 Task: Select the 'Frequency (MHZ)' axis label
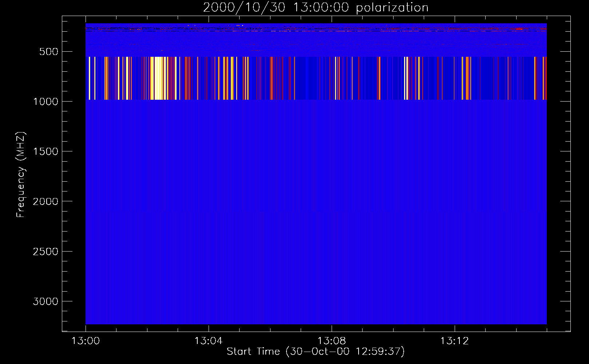coord(21,175)
